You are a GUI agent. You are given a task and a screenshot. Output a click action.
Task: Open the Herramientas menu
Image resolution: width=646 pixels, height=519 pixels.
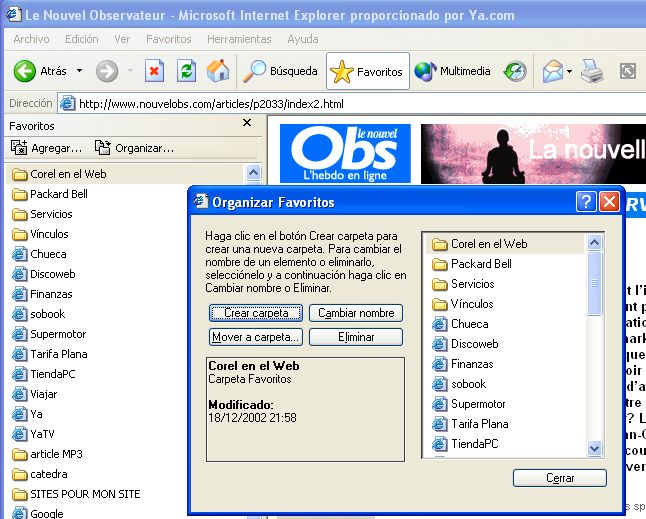click(239, 39)
